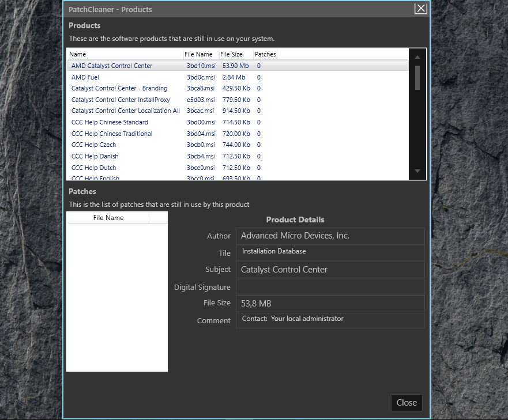Viewport: 508px width, 420px height.
Task: Select the AMD Fuel product
Action: point(85,77)
